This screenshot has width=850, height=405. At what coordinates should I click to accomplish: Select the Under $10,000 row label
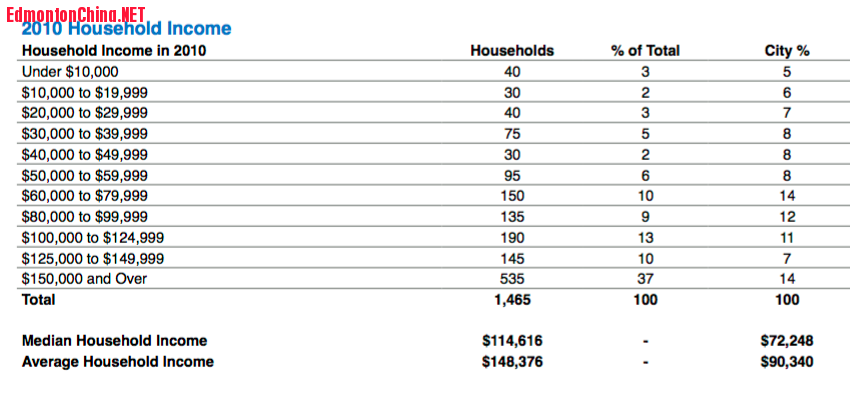[x=70, y=72]
